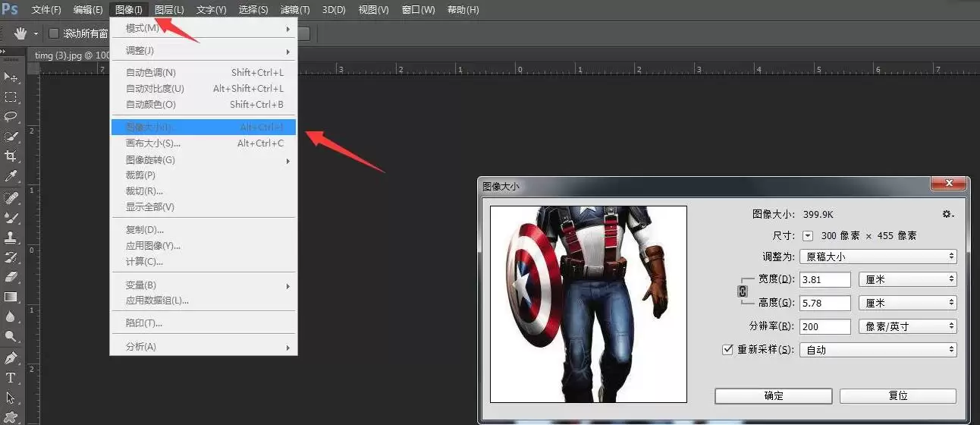Open the 像素/英寸 resolution unit dropdown
This screenshot has width=980, height=425.
coord(907,326)
